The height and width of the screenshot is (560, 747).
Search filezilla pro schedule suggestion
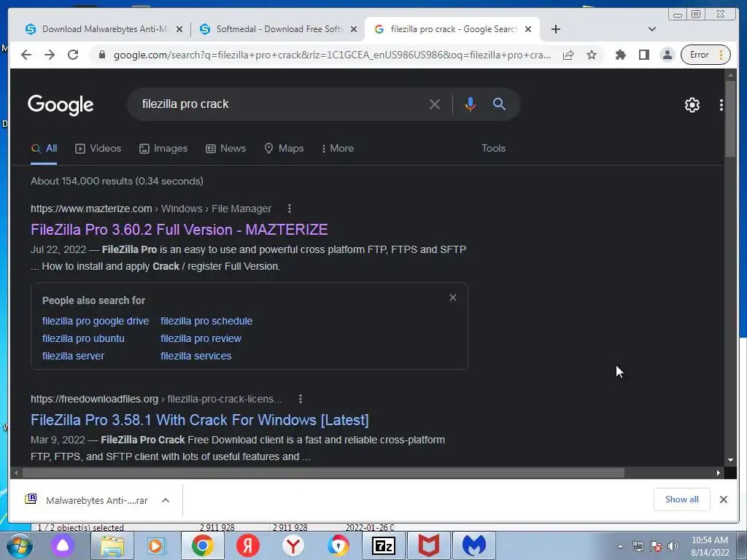click(x=206, y=321)
